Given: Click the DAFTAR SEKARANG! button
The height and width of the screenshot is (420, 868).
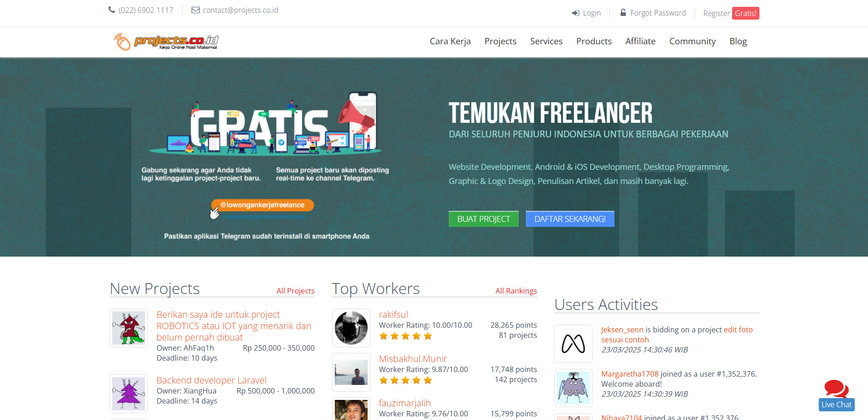Looking at the screenshot, I should tap(570, 219).
